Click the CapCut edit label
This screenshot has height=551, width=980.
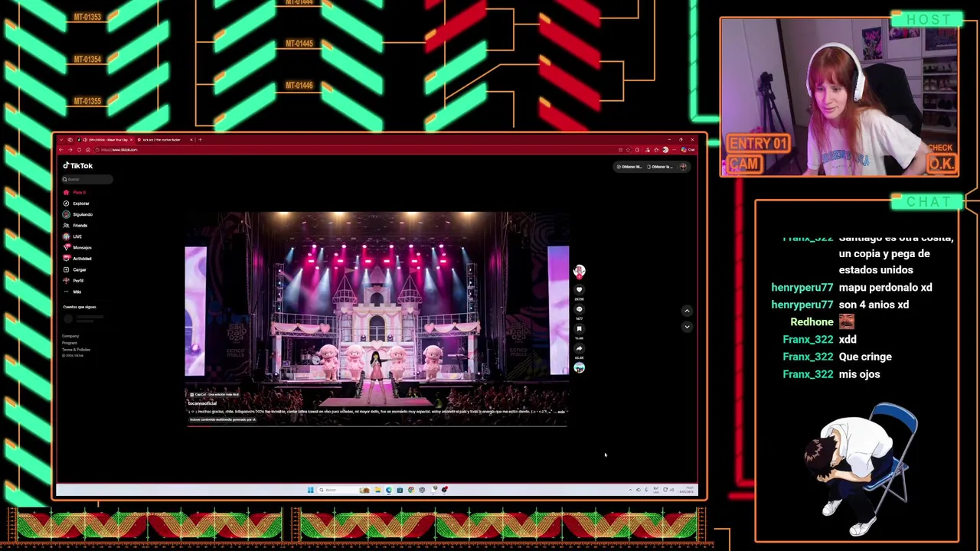[x=214, y=394]
